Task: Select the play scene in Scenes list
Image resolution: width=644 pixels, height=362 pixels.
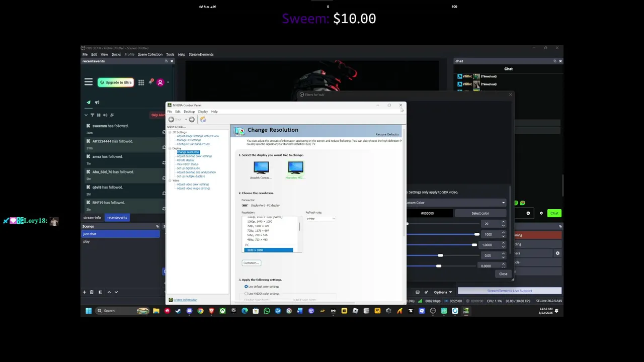Action: click(x=121, y=242)
